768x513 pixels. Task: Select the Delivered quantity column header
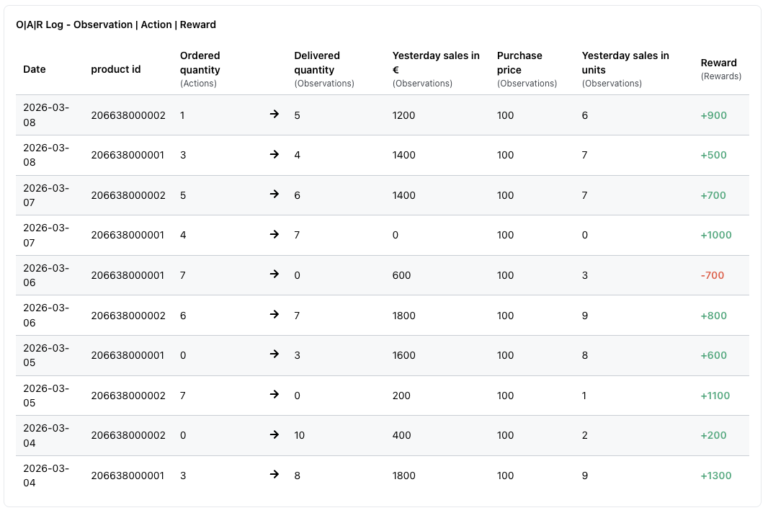317,63
